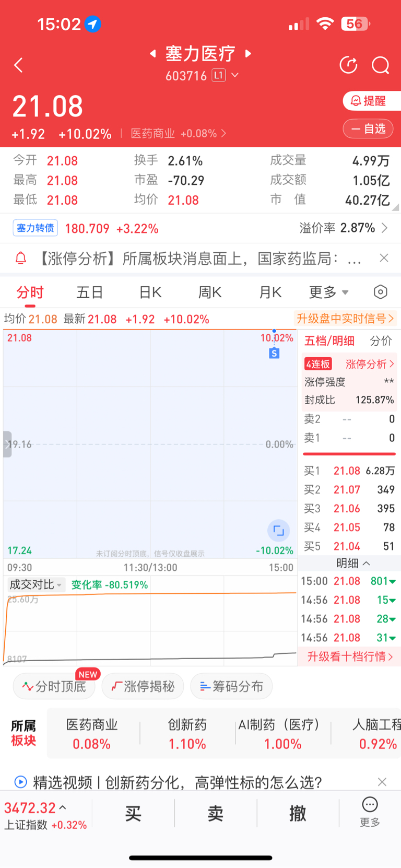
Task: Tap the 买 button
Action: (x=133, y=813)
